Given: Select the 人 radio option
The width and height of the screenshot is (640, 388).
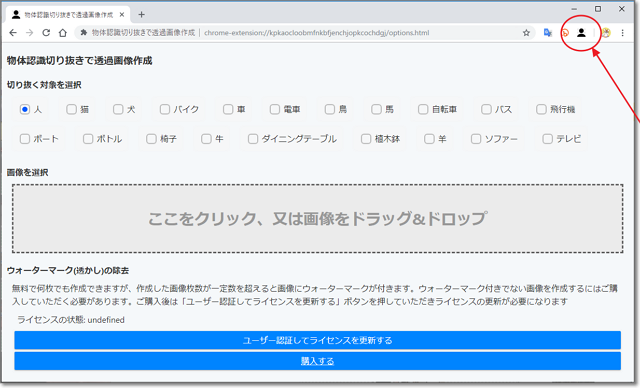Looking at the screenshot, I should [25, 109].
